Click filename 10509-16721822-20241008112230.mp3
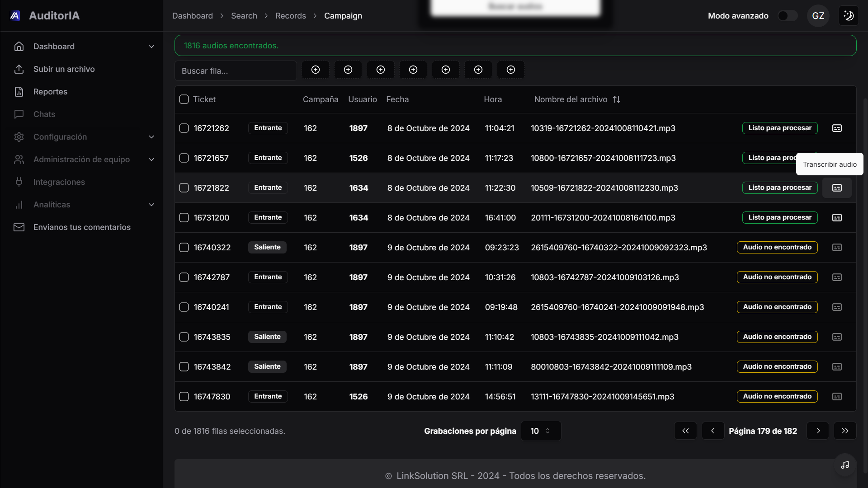The width and height of the screenshot is (868, 488). tap(604, 188)
